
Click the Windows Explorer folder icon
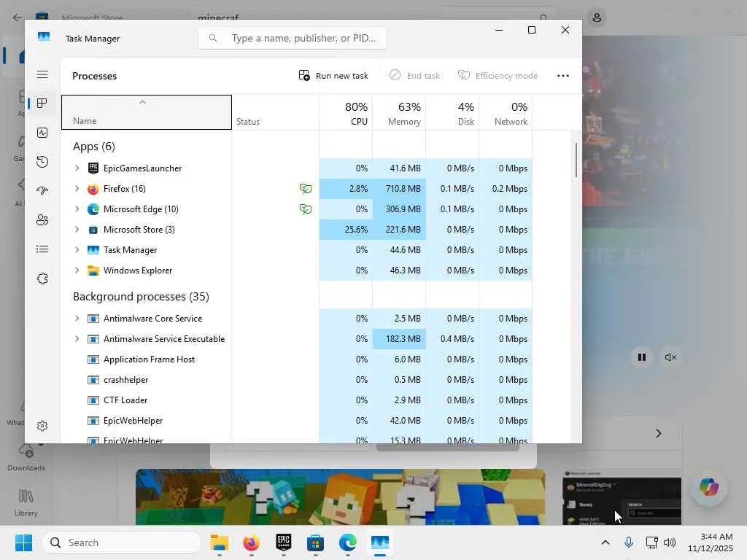(93, 271)
